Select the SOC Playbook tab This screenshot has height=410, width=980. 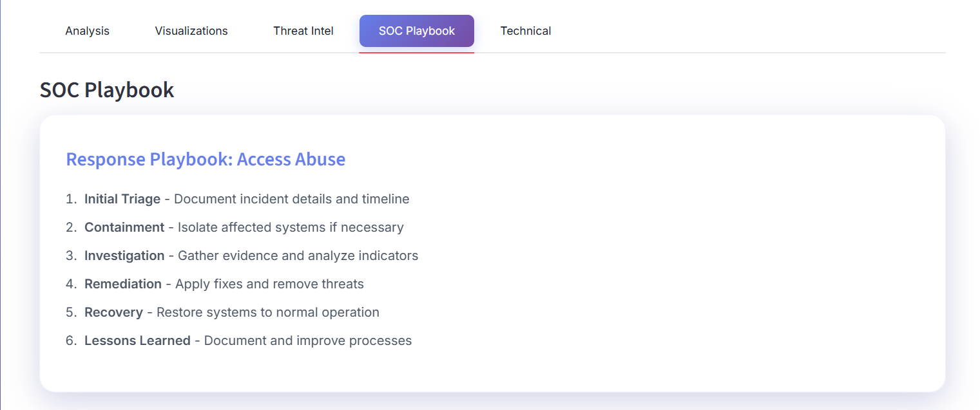tap(416, 30)
